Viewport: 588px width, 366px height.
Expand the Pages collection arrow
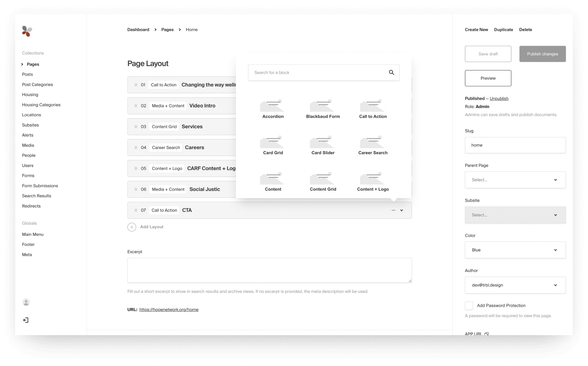click(x=22, y=64)
